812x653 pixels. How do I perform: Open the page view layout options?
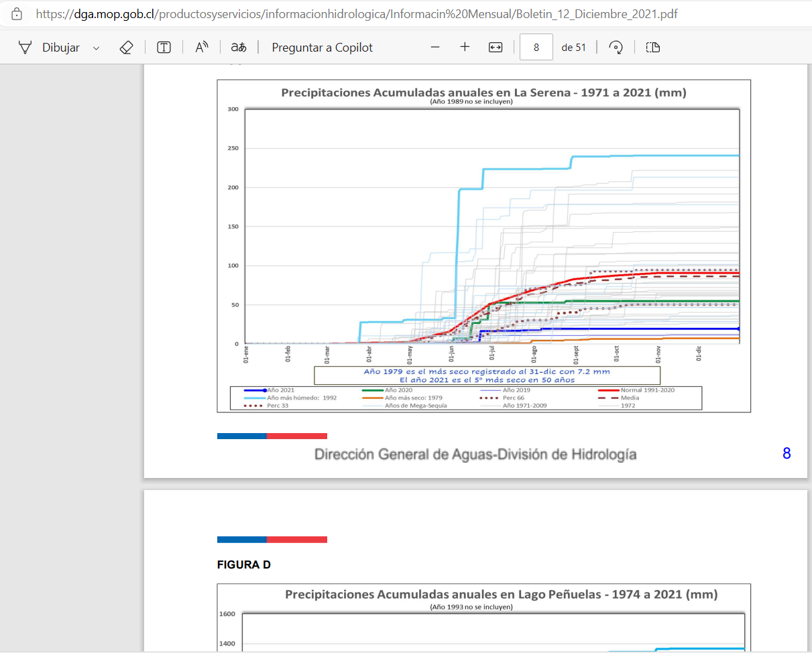(x=653, y=47)
